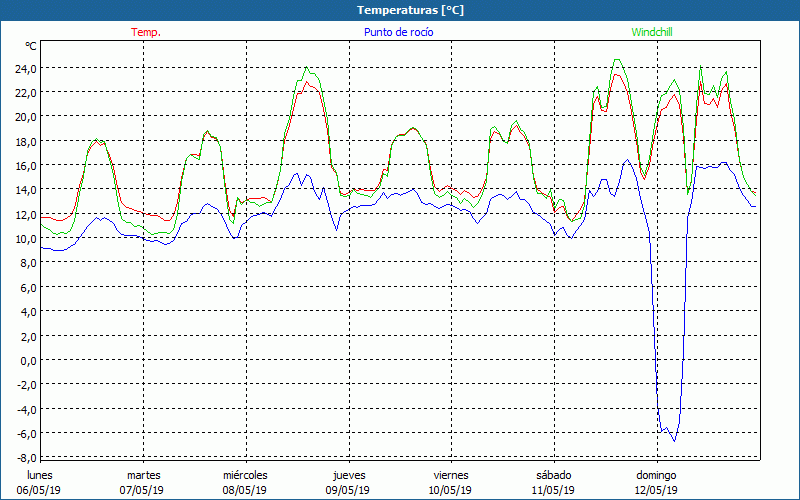Click the 0,0 y-axis value
This screenshot has height=500, width=800.
coord(28,360)
